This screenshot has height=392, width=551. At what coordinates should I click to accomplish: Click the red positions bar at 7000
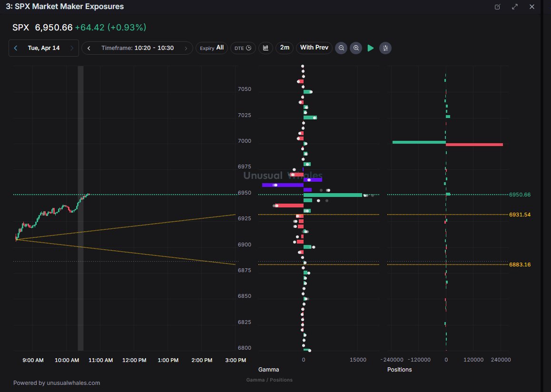tap(474, 144)
